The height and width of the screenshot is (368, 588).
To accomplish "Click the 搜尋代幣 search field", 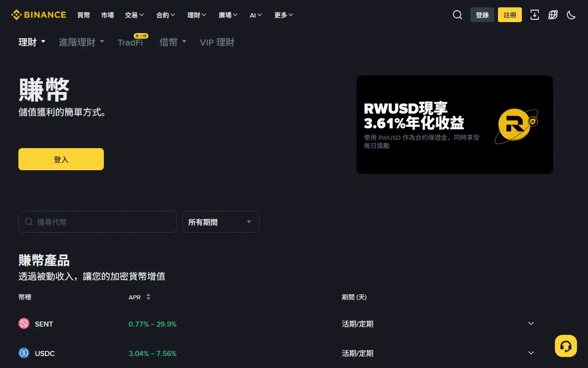I will 97,222.
